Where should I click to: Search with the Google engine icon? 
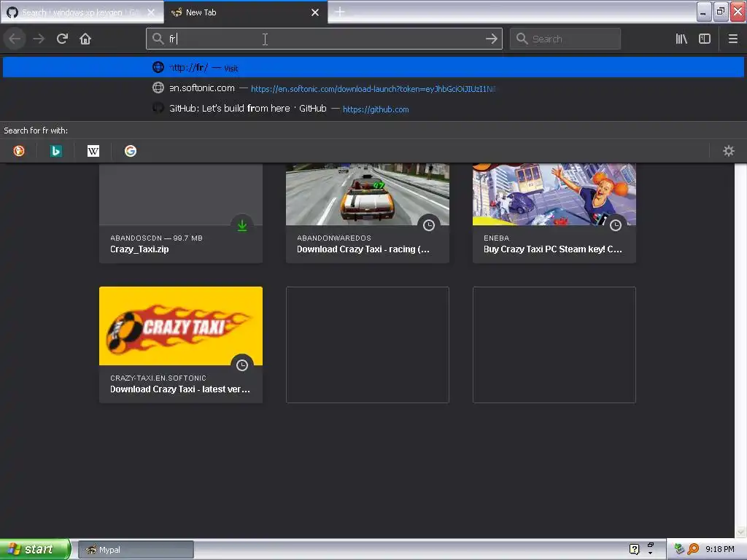click(131, 151)
